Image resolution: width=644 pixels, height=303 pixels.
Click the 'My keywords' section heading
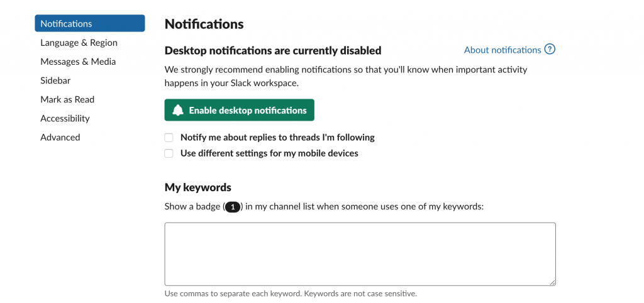pyautogui.click(x=198, y=187)
